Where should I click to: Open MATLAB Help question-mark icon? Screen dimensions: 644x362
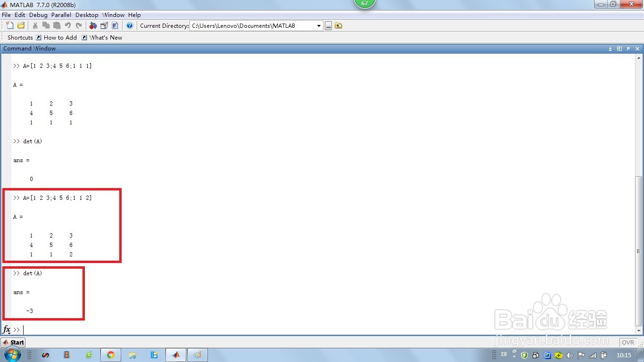(130, 25)
